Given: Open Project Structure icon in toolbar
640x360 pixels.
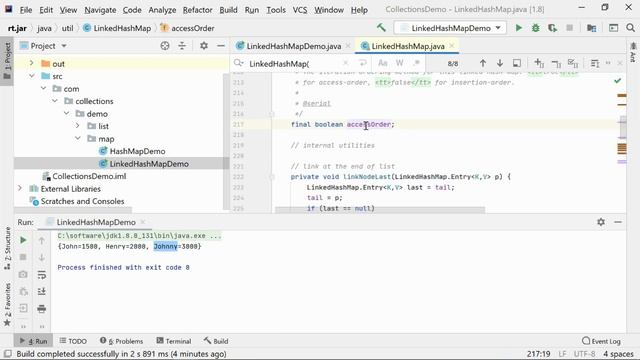Looking at the screenshot, I should click(x=591, y=28).
